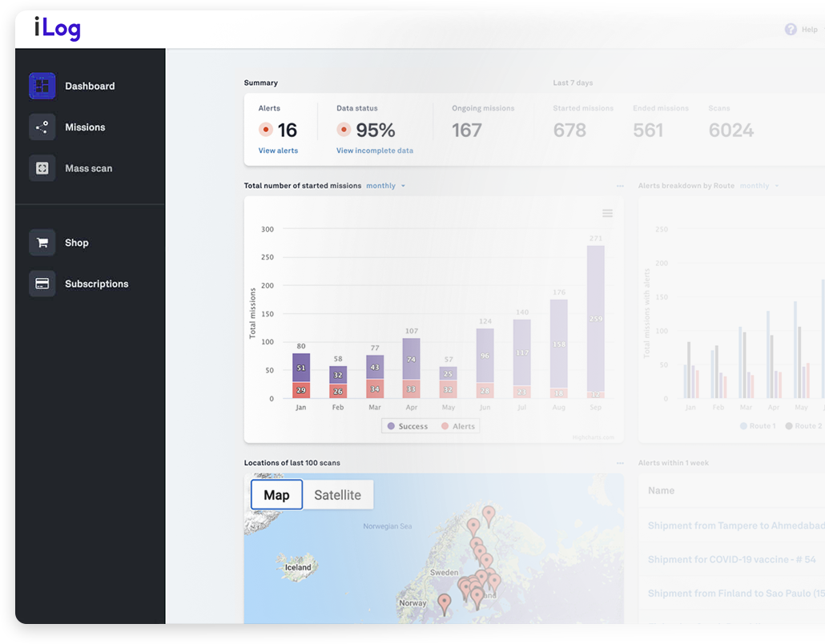Open the View incomplete data link
The height and width of the screenshot is (644, 825).
(375, 151)
